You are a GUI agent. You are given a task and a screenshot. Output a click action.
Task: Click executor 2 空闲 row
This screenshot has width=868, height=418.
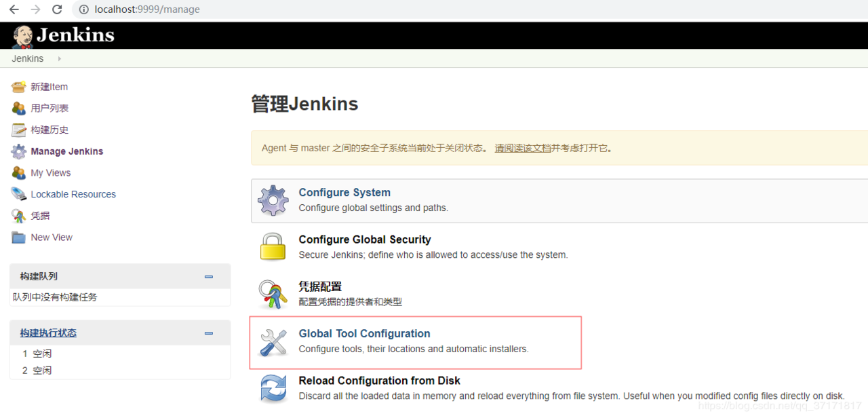tap(120, 370)
